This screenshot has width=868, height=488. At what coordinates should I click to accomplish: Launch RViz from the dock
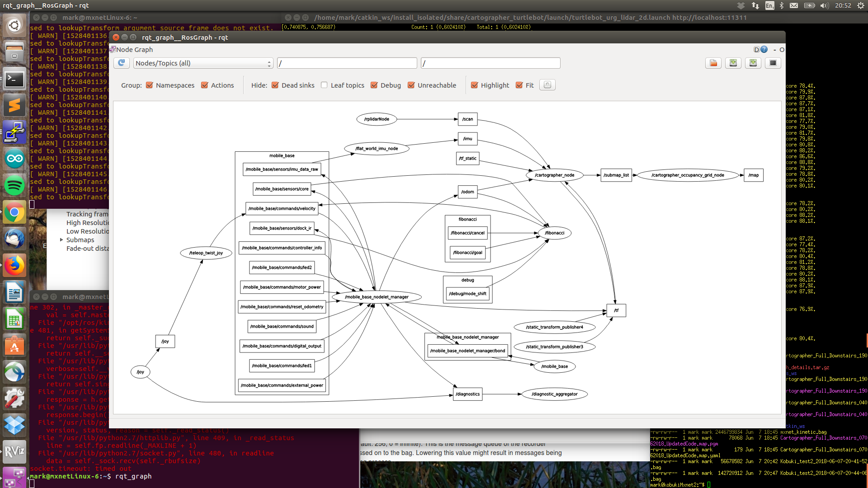tap(14, 451)
